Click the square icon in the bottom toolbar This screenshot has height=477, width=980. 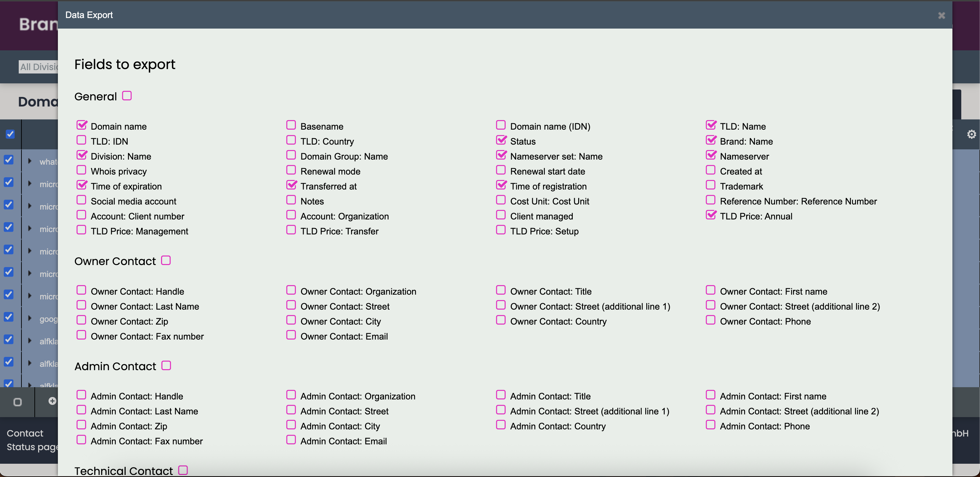17,402
